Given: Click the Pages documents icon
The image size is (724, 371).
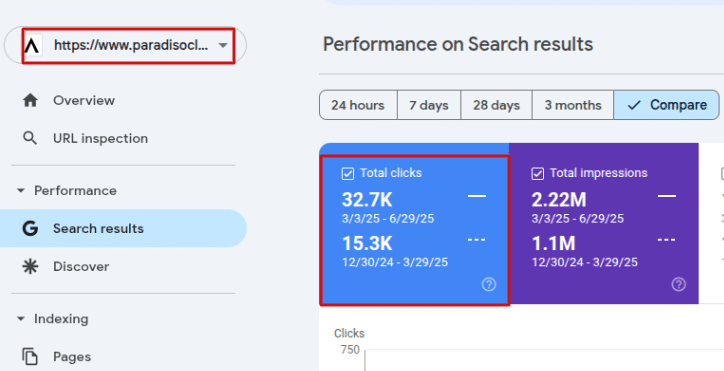Looking at the screenshot, I should (30, 357).
